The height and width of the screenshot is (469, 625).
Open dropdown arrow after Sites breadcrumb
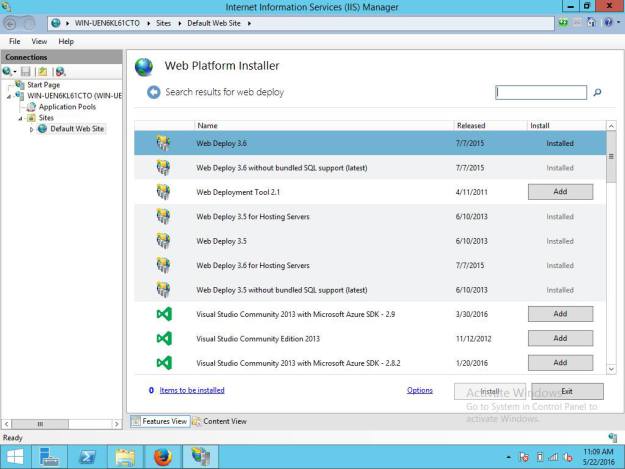pyautogui.click(x=179, y=24)
